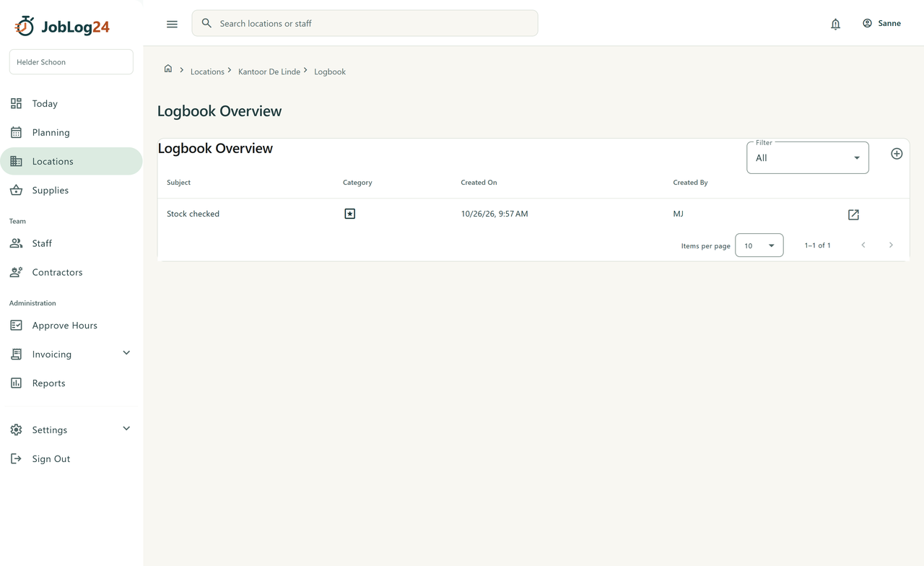Click the search magnifier icon
Image resolution: width=924 pixels, height=566 pixels.
click(x=206, y=23)
